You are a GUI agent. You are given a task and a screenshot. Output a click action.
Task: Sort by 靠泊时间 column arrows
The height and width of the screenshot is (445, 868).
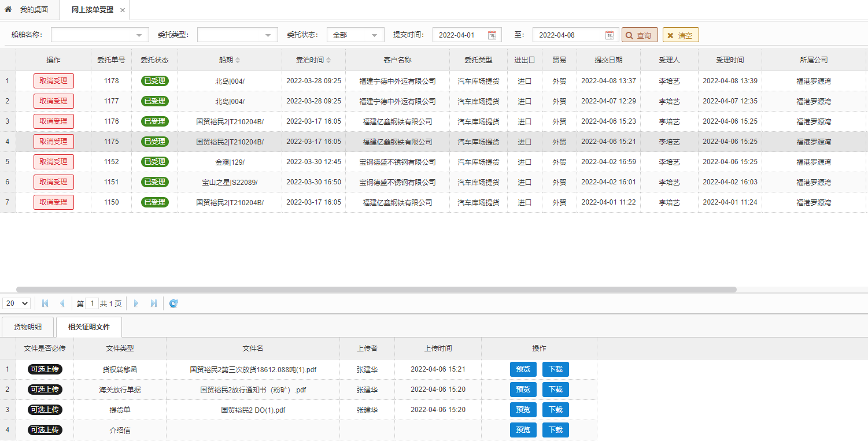pyautogui.click(x=329, y=60)
